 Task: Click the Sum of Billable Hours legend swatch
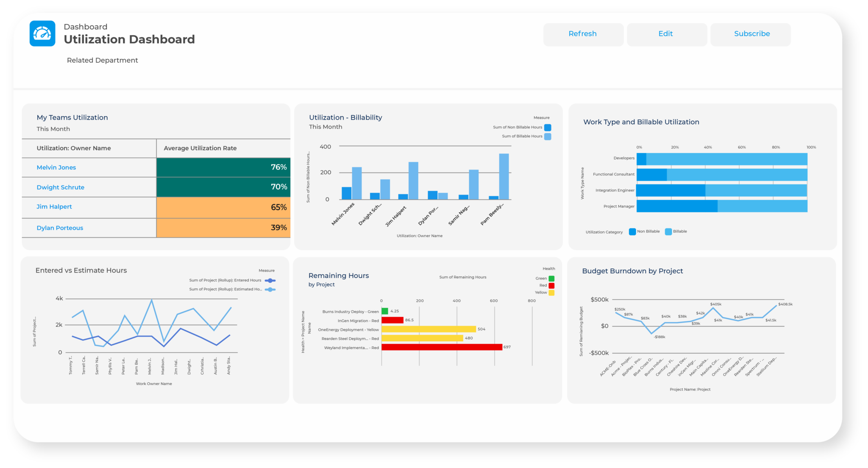click(548, 136)
